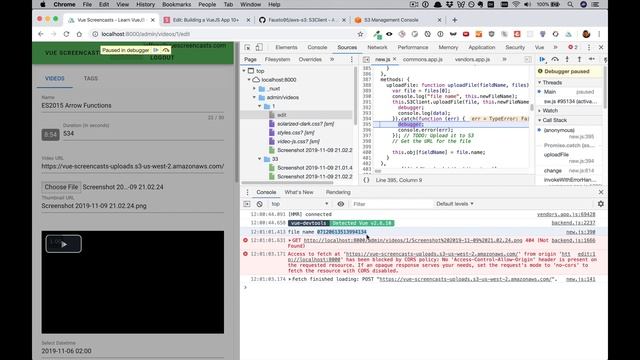640x360 pixels.
Task: Click the LOGOUT link
Action: [x=162, y=58]
